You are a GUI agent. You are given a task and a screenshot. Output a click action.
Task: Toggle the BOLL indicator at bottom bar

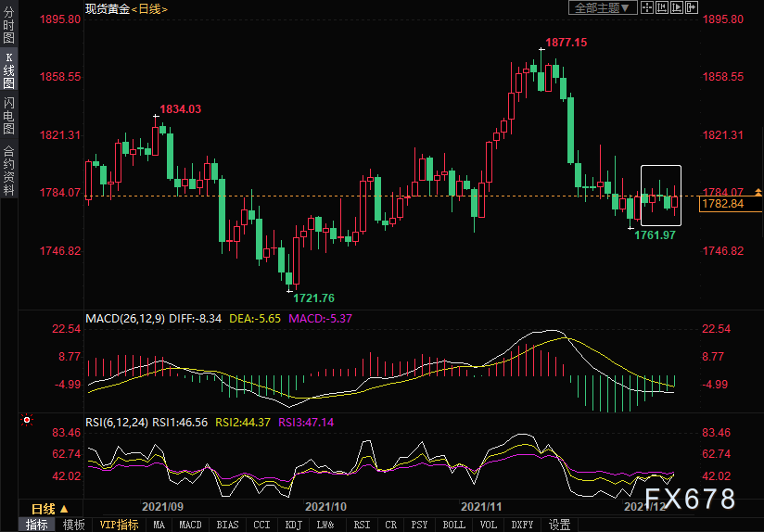click(x=454, y=525)
